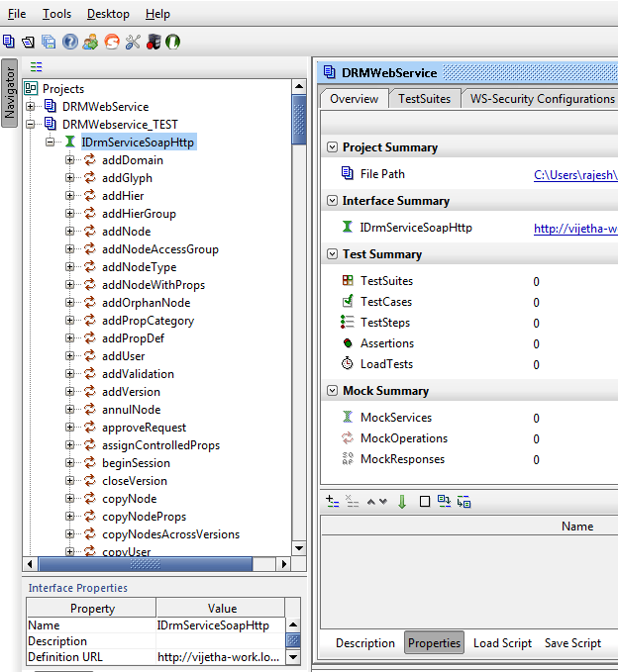Click the TestCases checkmark icon
Screen dimensions: 618x672
[x=348, y=301]
